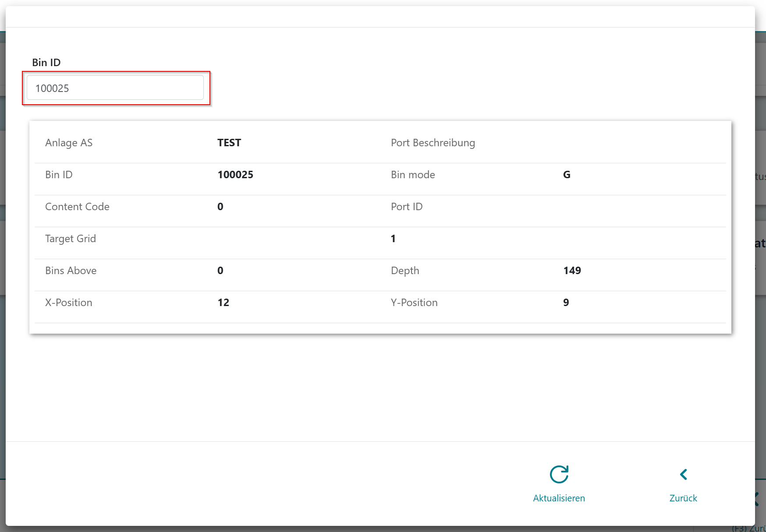The width and height of the screenshot is (766, 532).
Task: Select the Target Grid value 1
Action: [x=393, y=239]
